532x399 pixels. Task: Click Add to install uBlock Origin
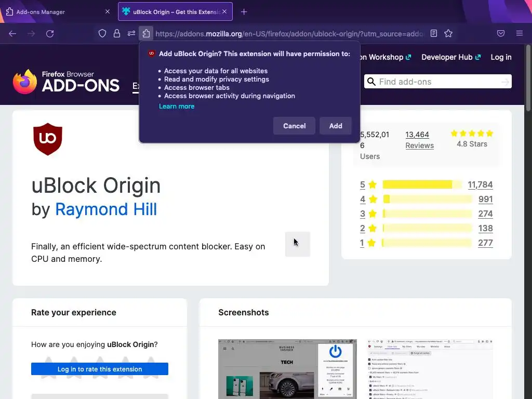pos(336,126)
